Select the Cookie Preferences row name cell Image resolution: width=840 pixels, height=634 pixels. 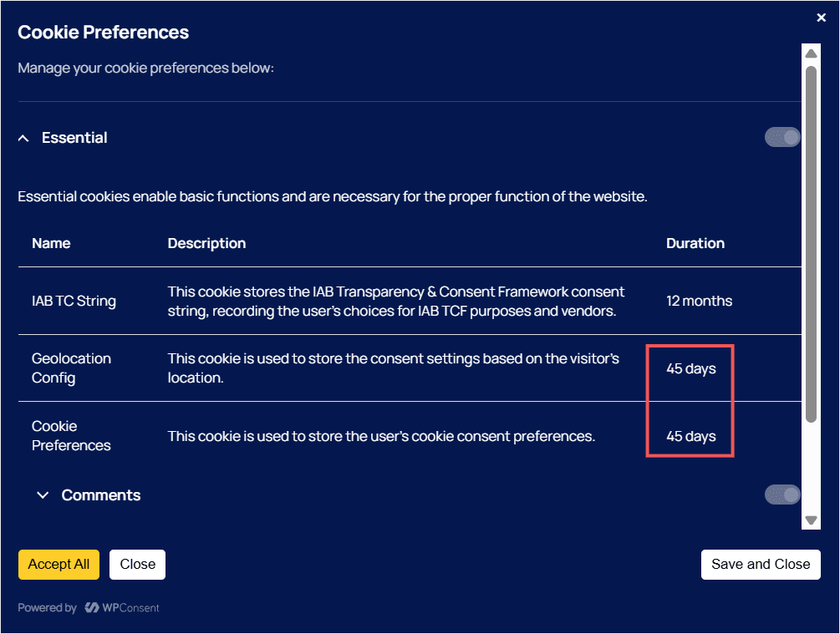71,435
